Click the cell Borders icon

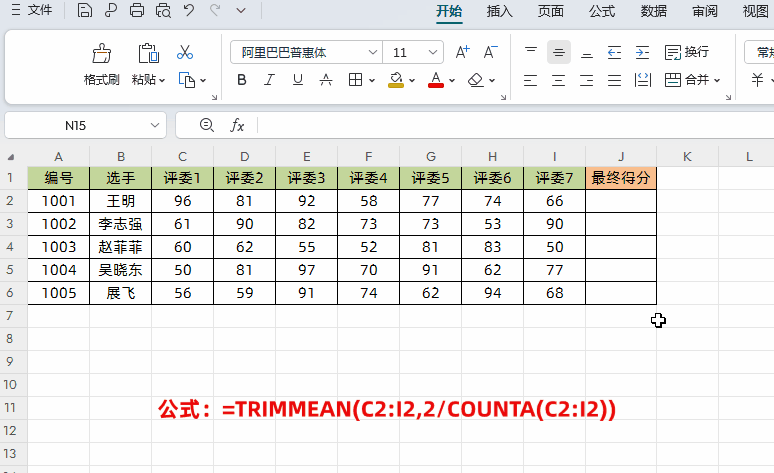tap(355, 79)
